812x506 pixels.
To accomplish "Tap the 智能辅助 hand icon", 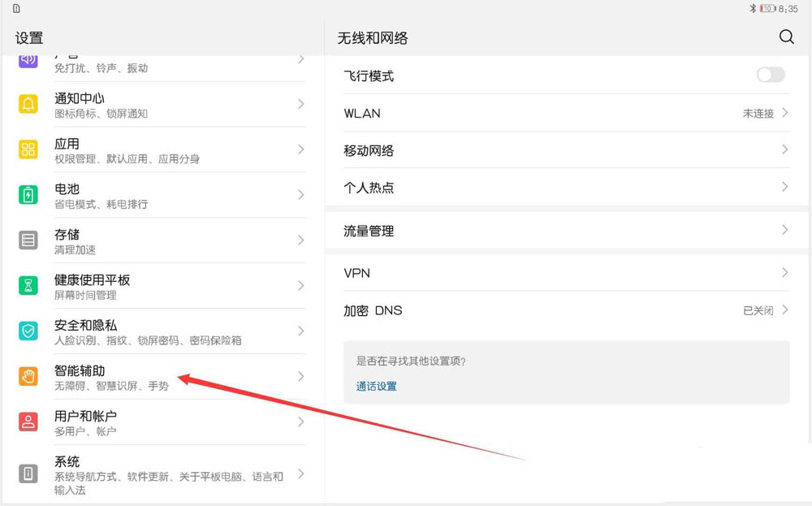I will [x=27, y=376].
